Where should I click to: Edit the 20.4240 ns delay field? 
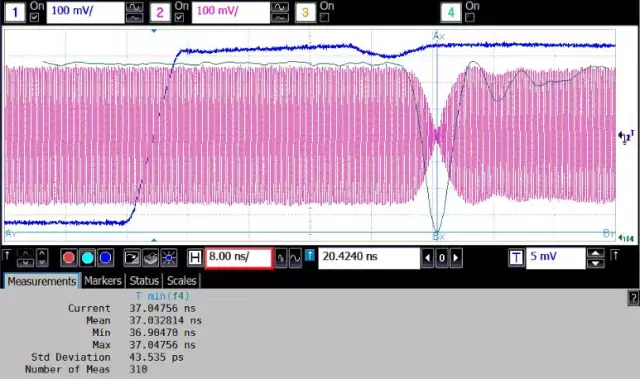[x=369, y=258]
